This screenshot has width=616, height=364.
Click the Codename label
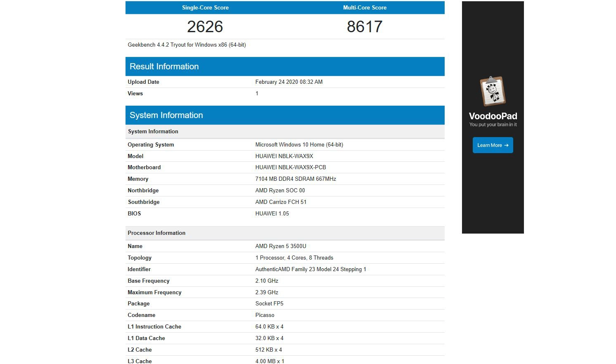click(142, 315)
